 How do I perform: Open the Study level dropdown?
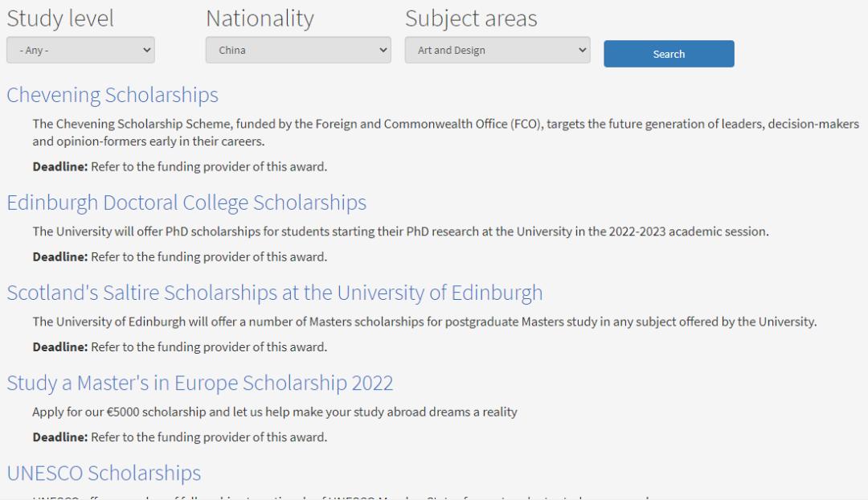80,50
